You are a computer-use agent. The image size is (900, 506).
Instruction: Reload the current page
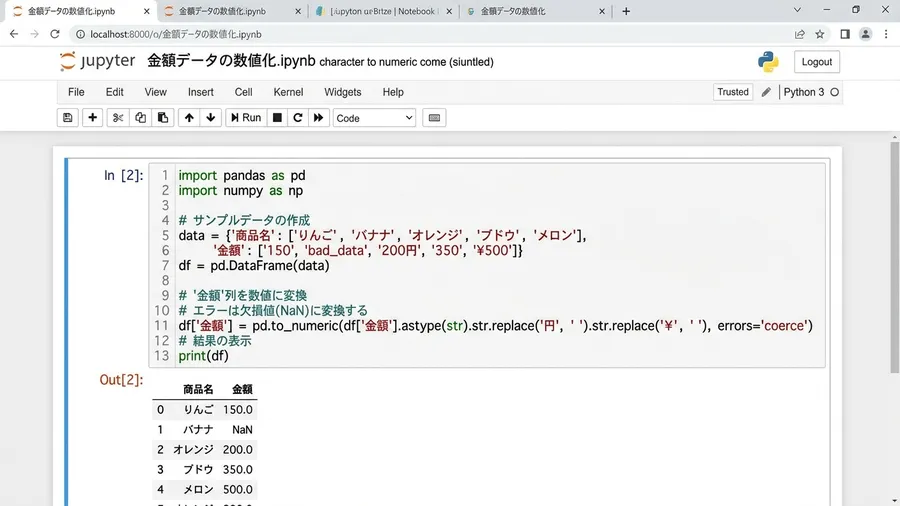click(55, 34)
